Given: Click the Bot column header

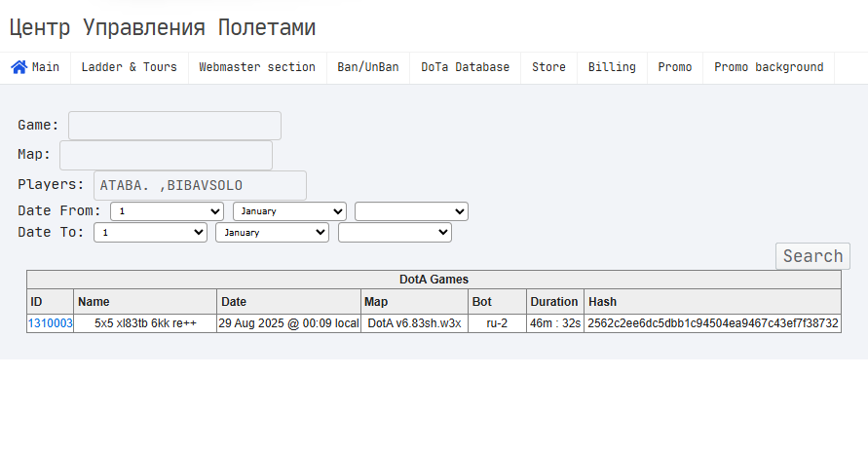Looking at the screenshot, I should (497, 302).
